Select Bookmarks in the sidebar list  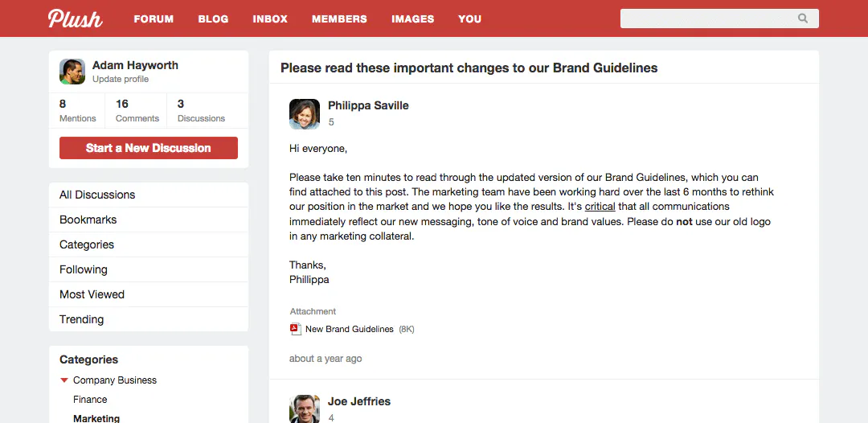[149, 220]
